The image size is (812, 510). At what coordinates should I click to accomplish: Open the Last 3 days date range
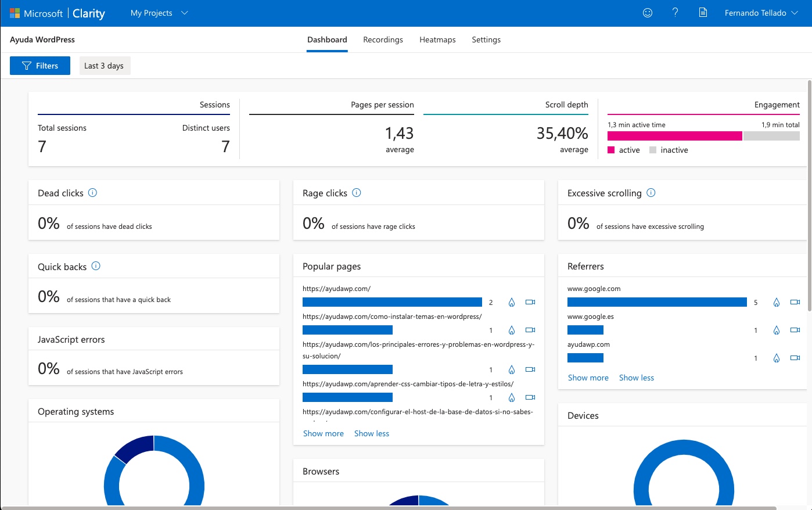105,66
